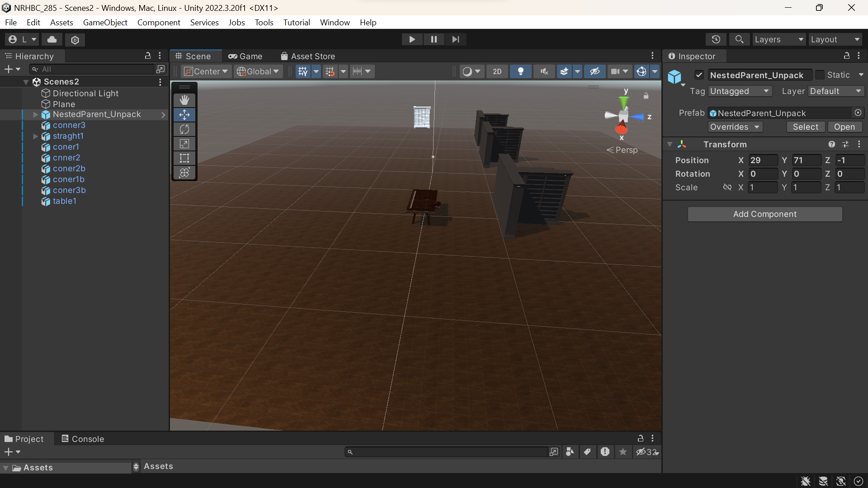
Task: Collapse the Scenes2 scene foldout
Action: pyautogui.click(x=26, y=82)
